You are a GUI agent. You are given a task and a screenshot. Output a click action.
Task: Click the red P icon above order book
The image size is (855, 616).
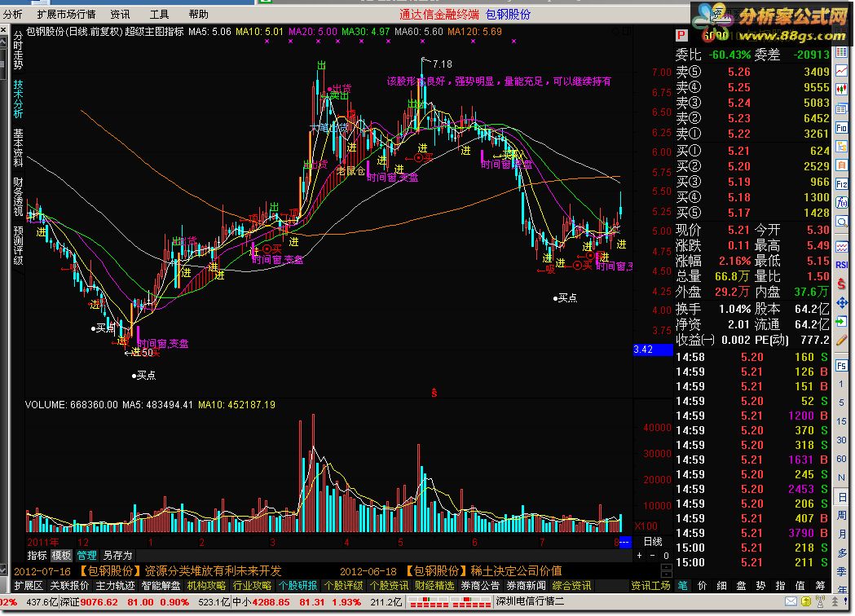pyautogui.click(x=681, y=35)
